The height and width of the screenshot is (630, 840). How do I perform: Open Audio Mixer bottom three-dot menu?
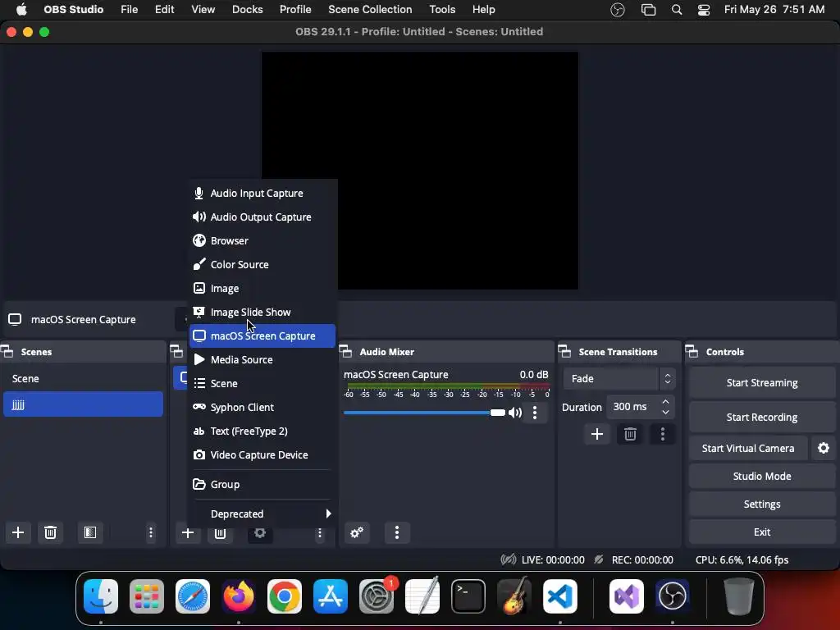tap(397, 532)
